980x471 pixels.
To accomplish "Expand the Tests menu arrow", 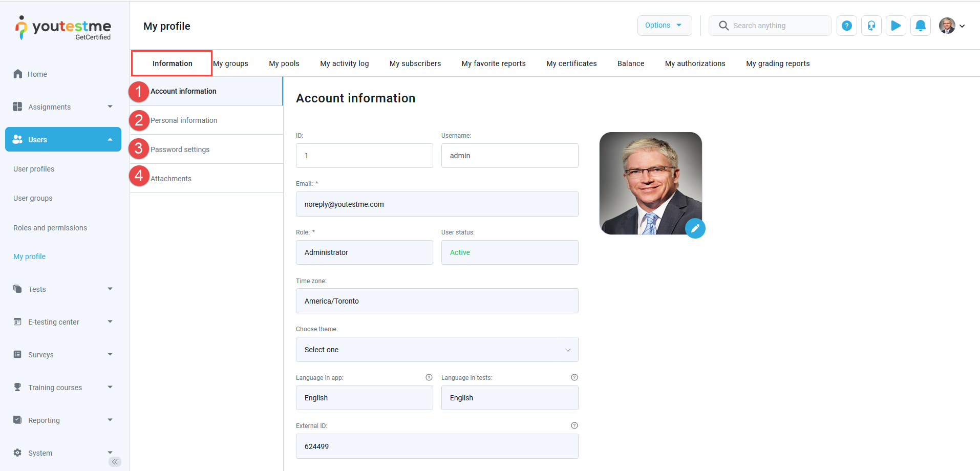I will click(110, 289).
